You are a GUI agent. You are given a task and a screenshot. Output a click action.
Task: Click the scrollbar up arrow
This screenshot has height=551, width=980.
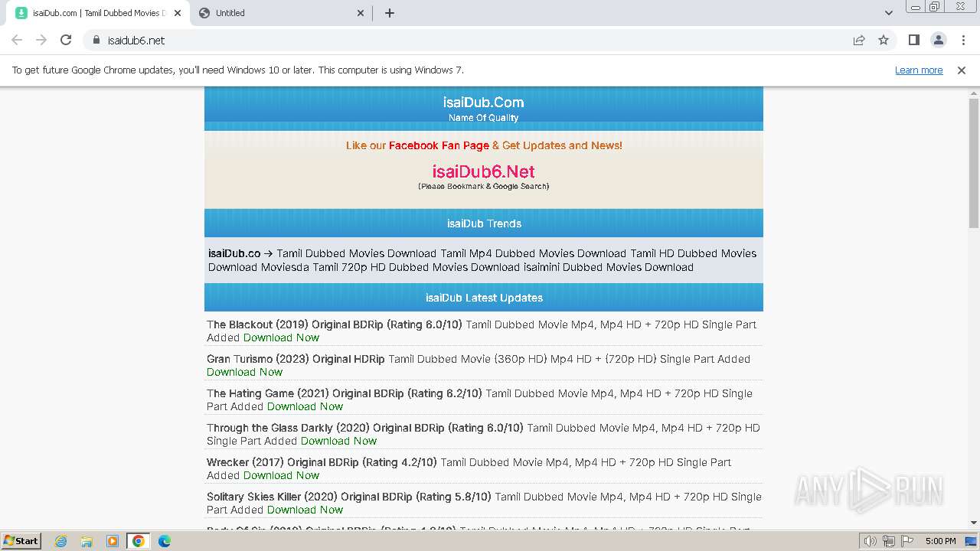pos(974,93)
